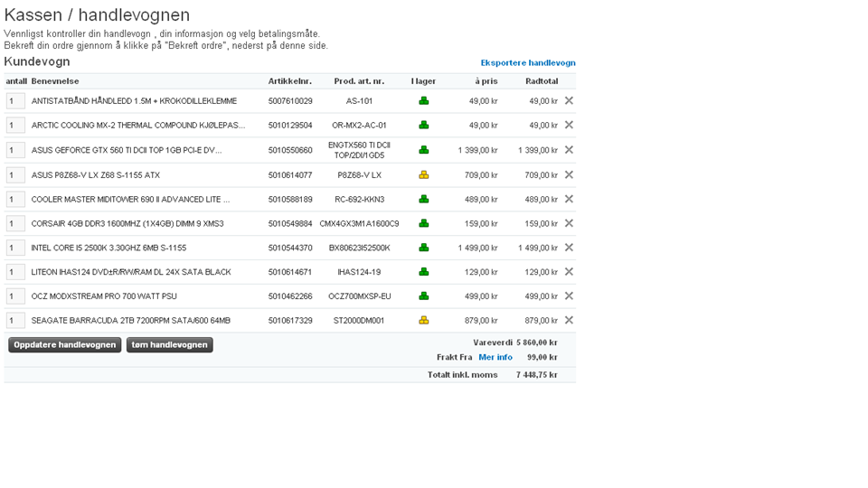Click Totalt inkl. moms amount 7 448,75 kr

click(536, 374)
